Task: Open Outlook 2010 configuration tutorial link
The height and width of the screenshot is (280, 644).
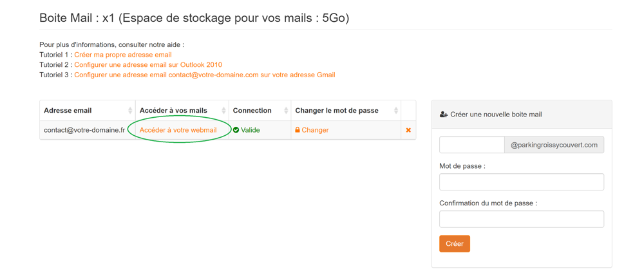Action: (x=148, y=65)
